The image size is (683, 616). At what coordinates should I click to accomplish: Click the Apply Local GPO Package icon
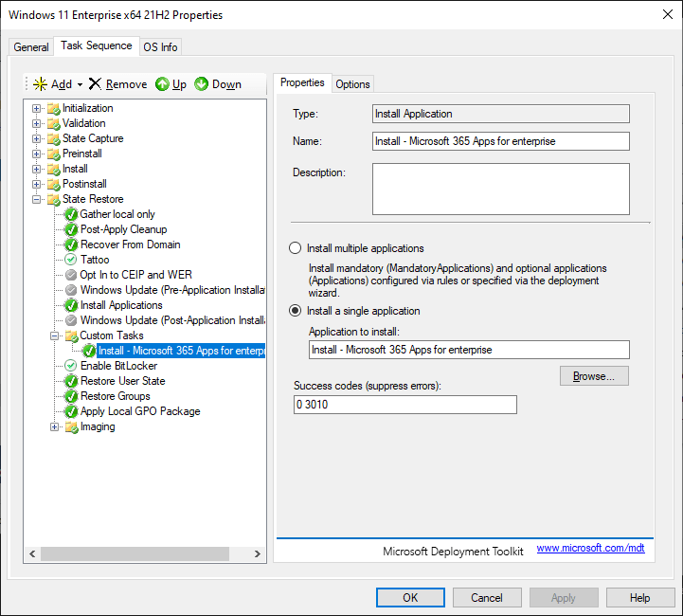coord(71,411)
